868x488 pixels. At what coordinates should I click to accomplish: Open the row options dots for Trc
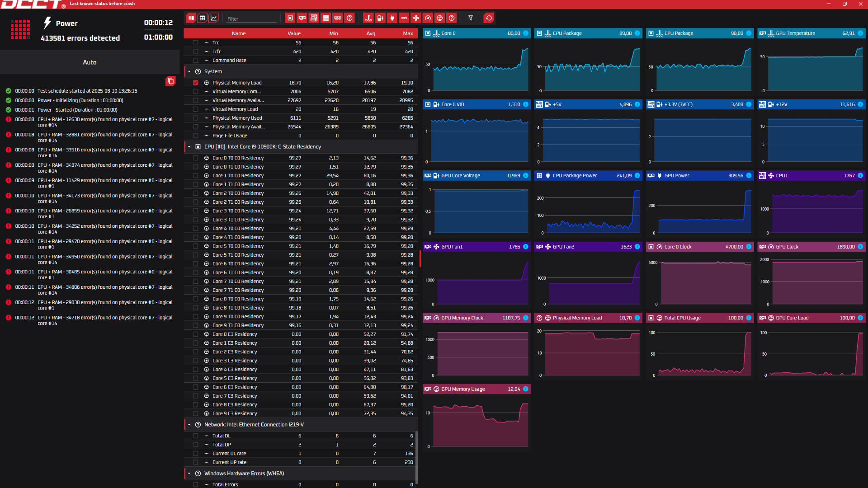coord(207,42)
